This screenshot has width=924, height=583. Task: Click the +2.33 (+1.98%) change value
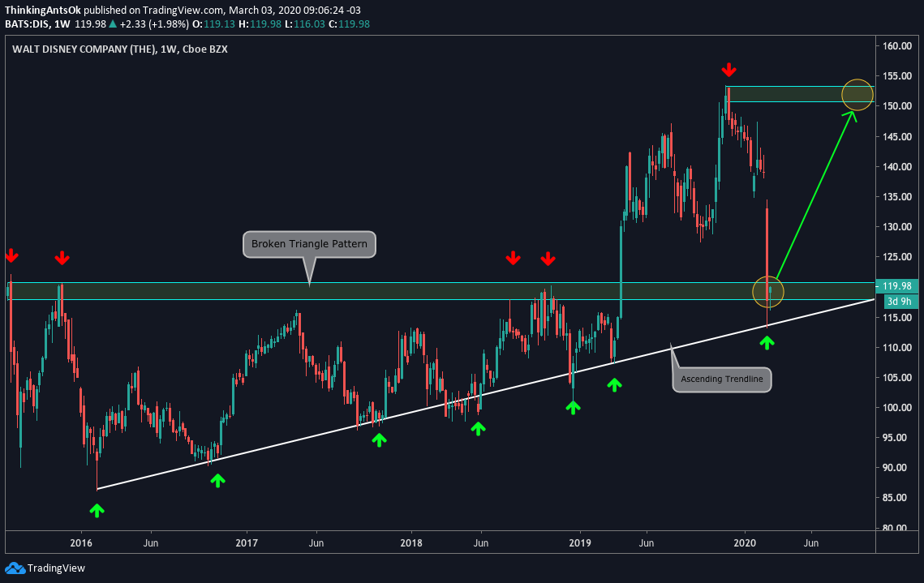[x=154, y=24]
